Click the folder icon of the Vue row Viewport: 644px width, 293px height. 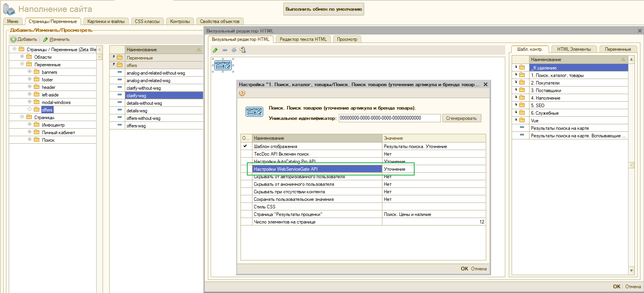tap(522, 120)
